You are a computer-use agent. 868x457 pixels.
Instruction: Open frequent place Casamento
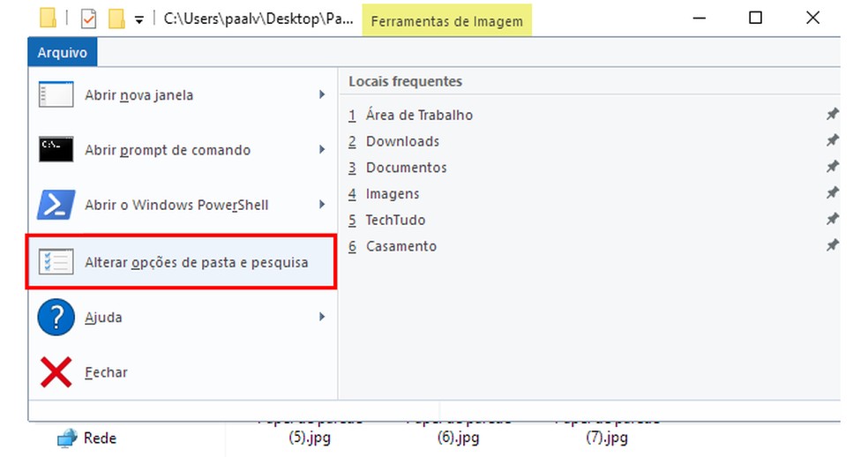tap(401, 246)
